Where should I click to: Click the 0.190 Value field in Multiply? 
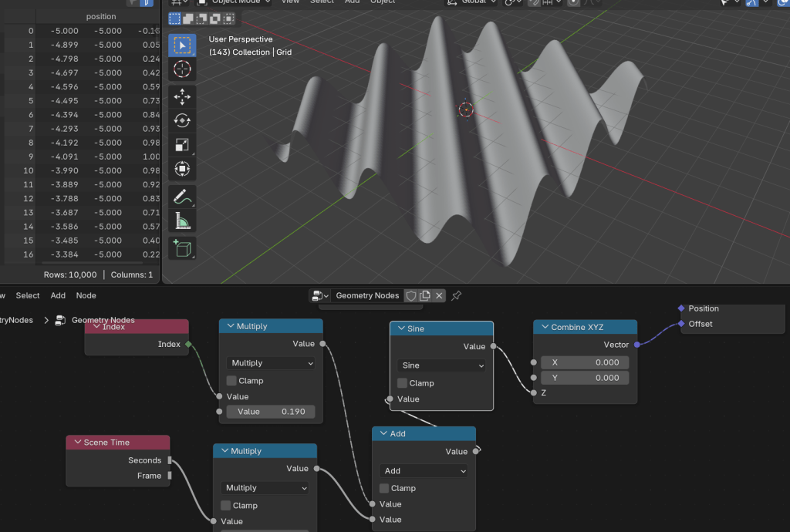click(270, 412)
